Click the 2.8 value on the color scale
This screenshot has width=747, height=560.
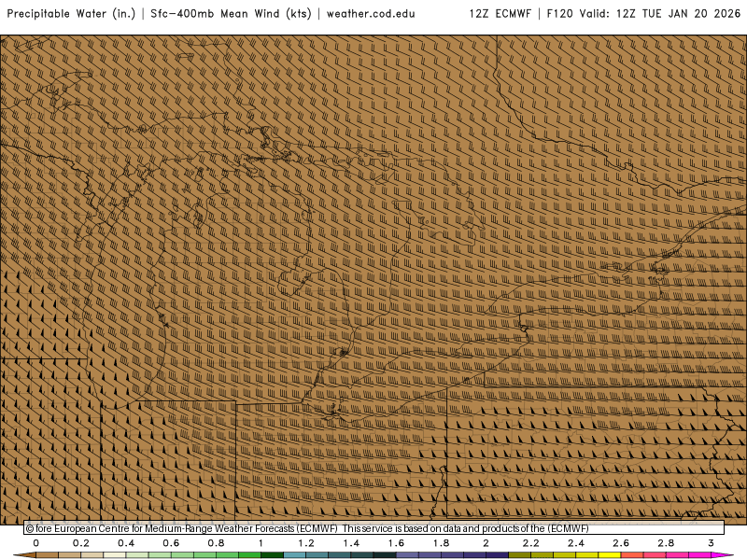(666, 543)
